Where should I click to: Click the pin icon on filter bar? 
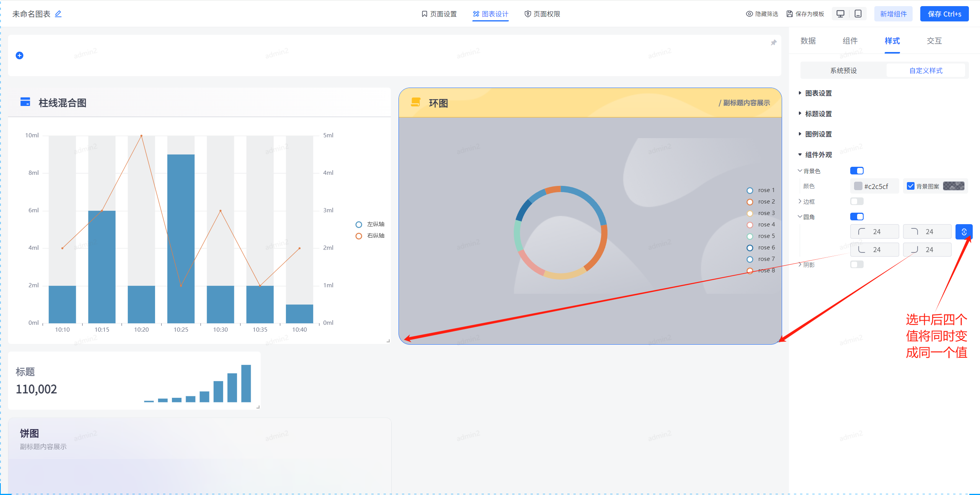773,43
